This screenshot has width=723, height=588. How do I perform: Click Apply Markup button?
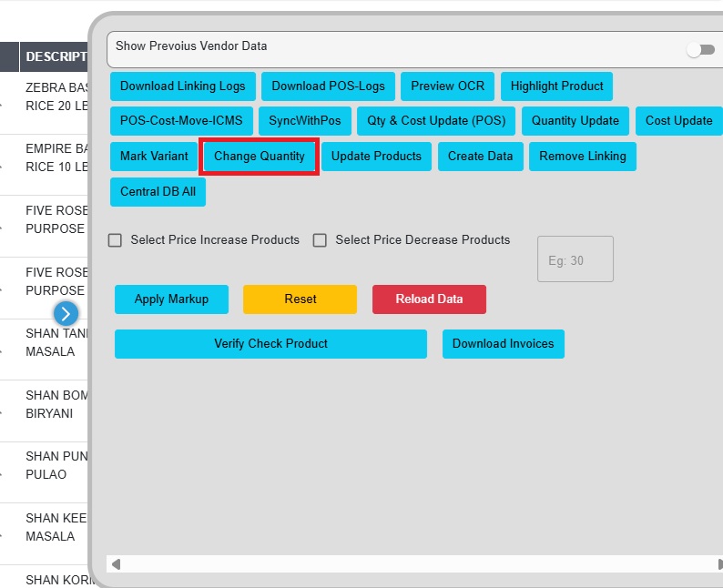click(171, 299)
